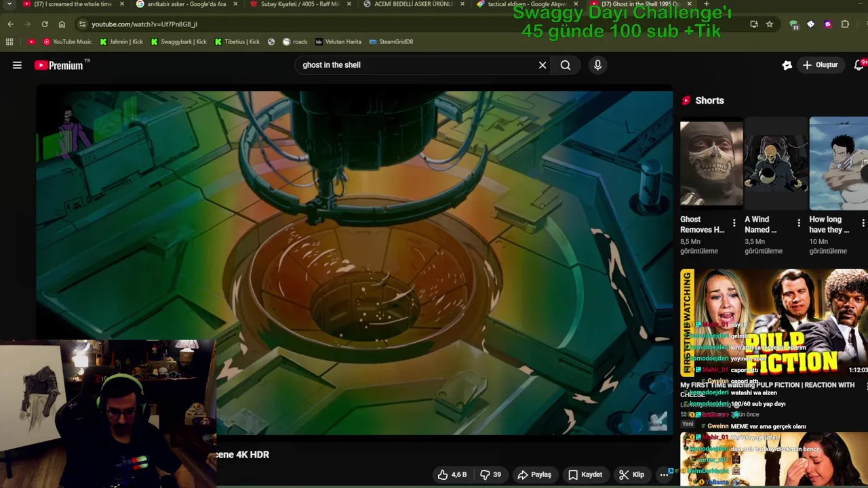This screenshot has height=488, width=868.
Task: Open options for 'Ghost Removes H...' short
Action: [x=734, y=223]
